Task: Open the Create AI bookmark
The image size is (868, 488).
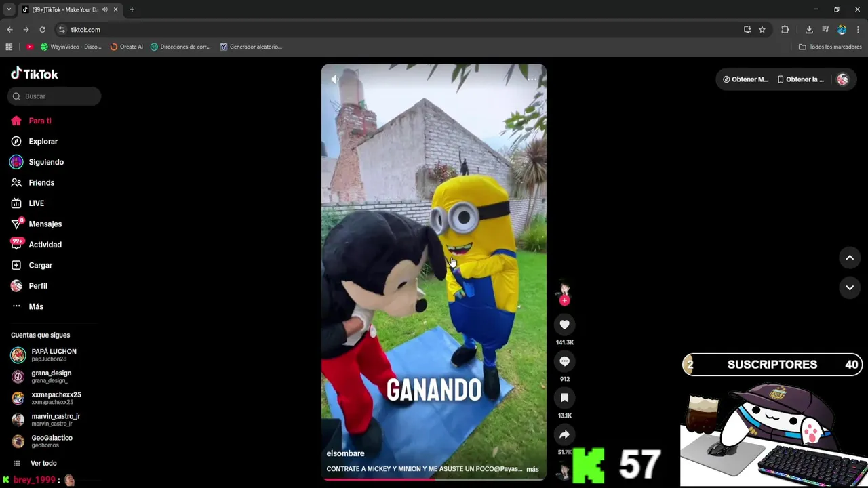Action: tap(127, 47)
